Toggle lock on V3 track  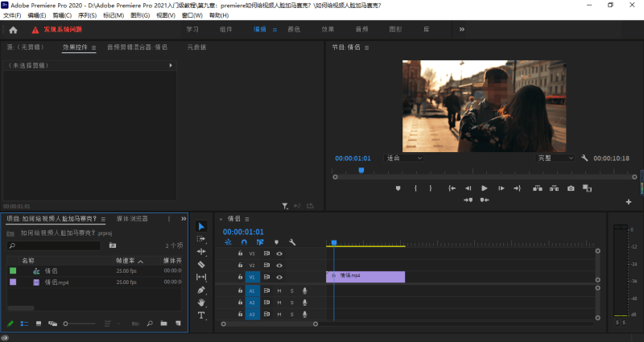pos(240,253)
